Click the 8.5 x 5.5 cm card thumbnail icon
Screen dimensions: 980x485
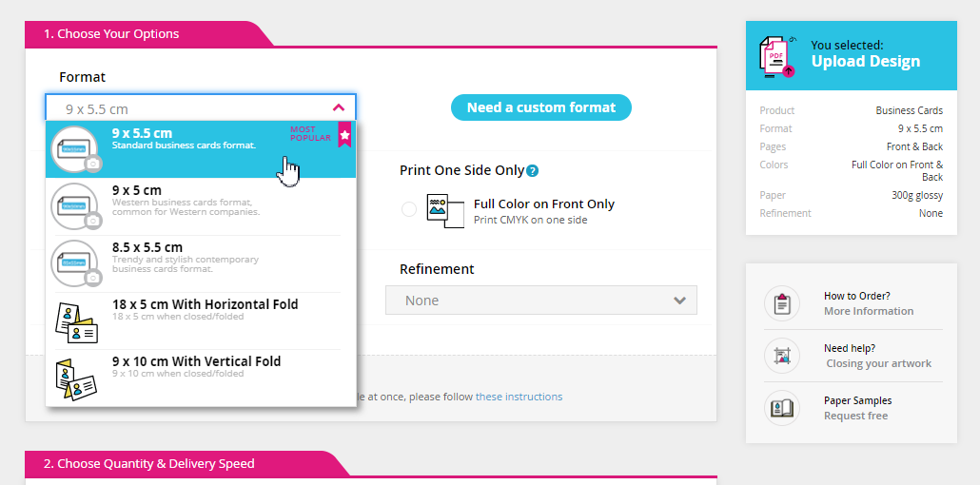click(75, 263)
